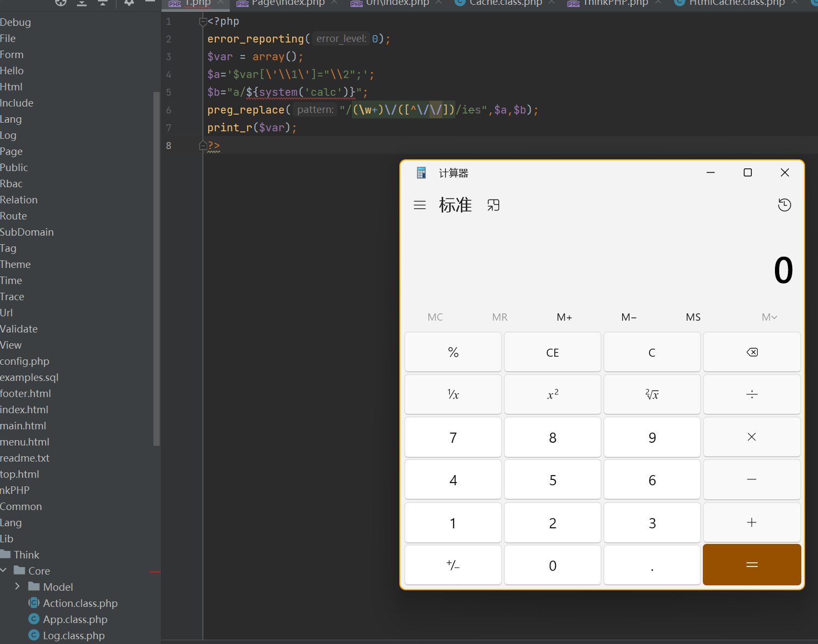
Task: Toggle sign with the +/- key
Action: pos(453,565)
